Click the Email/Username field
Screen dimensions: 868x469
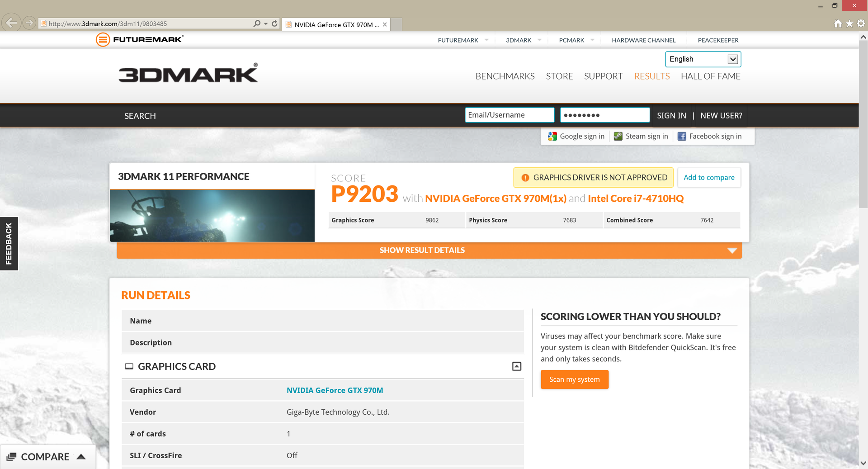(x=509, y=115)
